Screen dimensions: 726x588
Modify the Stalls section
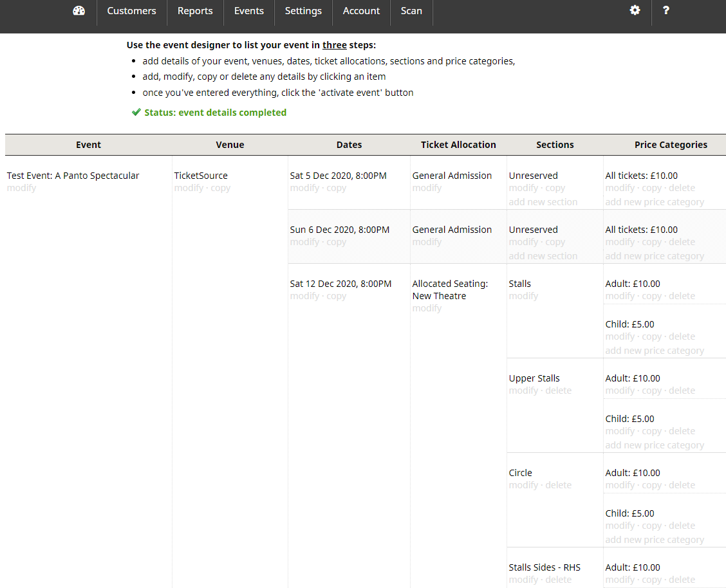523,297
